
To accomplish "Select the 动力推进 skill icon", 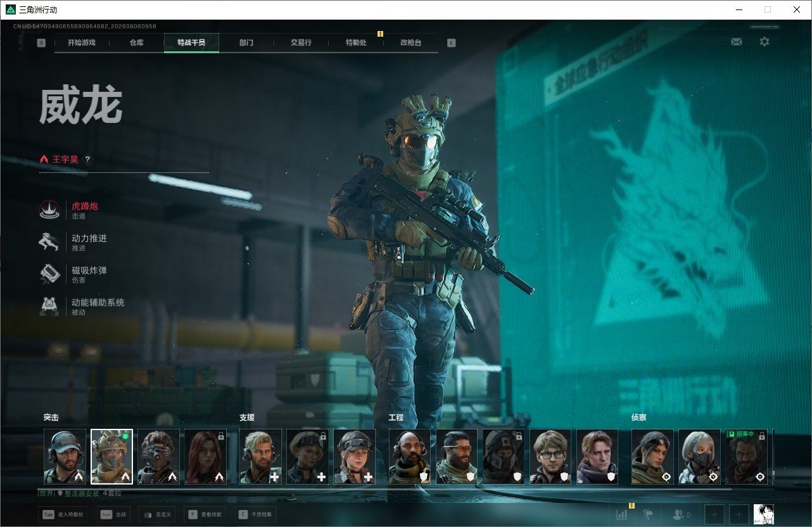I will point(49,243).
